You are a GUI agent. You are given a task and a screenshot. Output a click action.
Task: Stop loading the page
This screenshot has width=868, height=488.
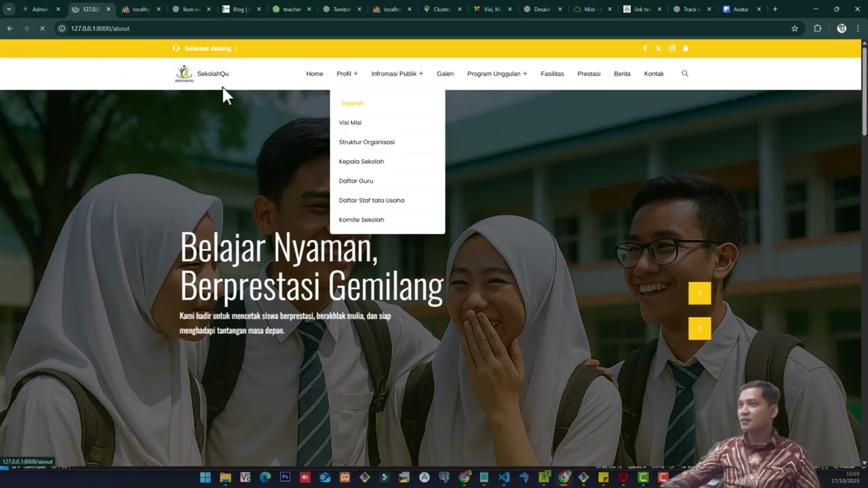click(41, 28)
